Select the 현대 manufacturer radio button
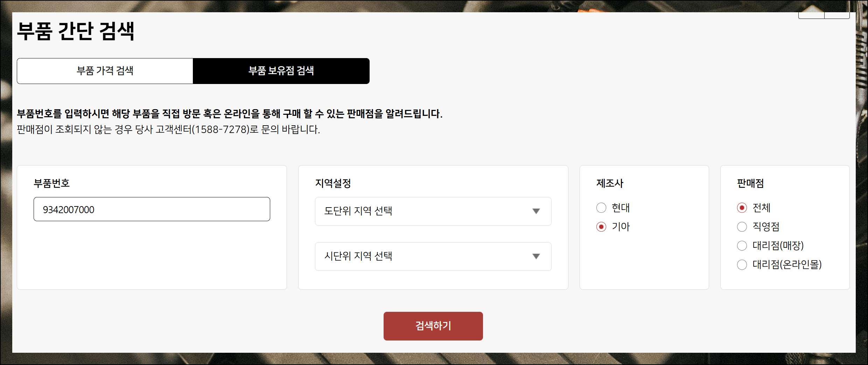Image resolution: width=868 pixels, height=365 pixels. (601, 208)
